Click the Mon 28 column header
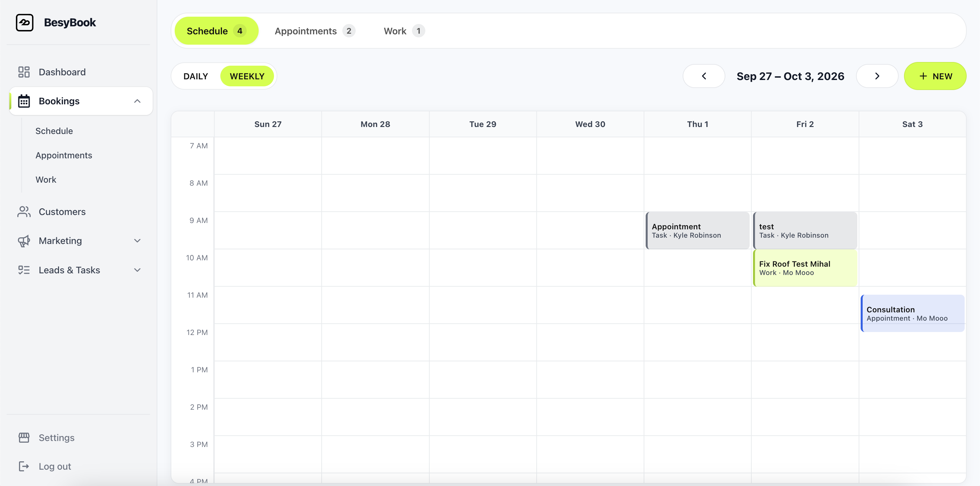The width and height of the screenshot is (980, 486). pos(375,124)
